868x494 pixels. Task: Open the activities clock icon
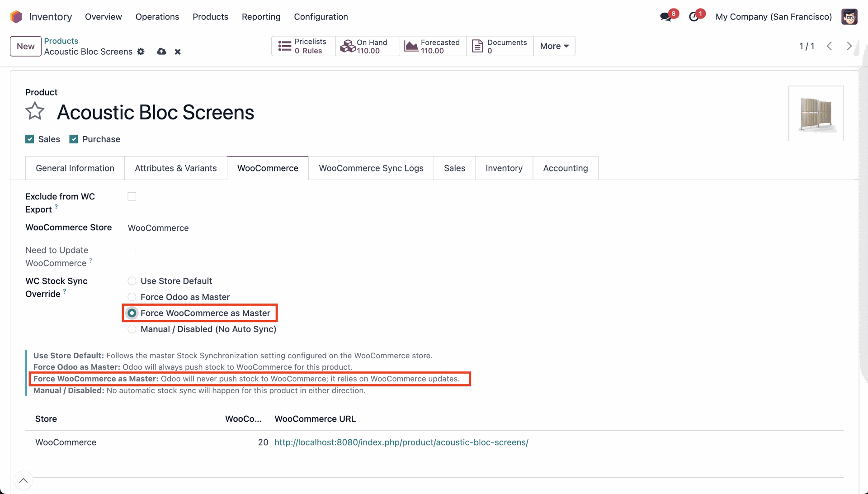click(x=693, y=17)
